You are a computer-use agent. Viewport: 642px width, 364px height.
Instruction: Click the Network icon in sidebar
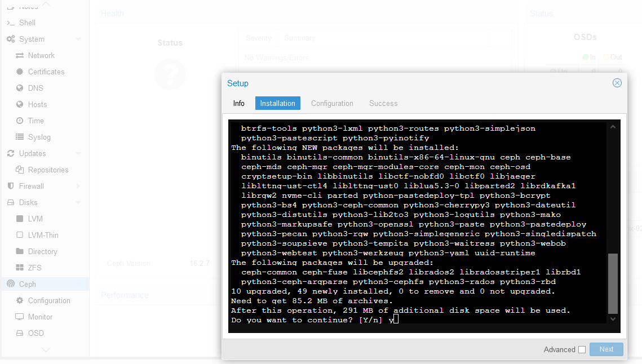coord(20,56)
